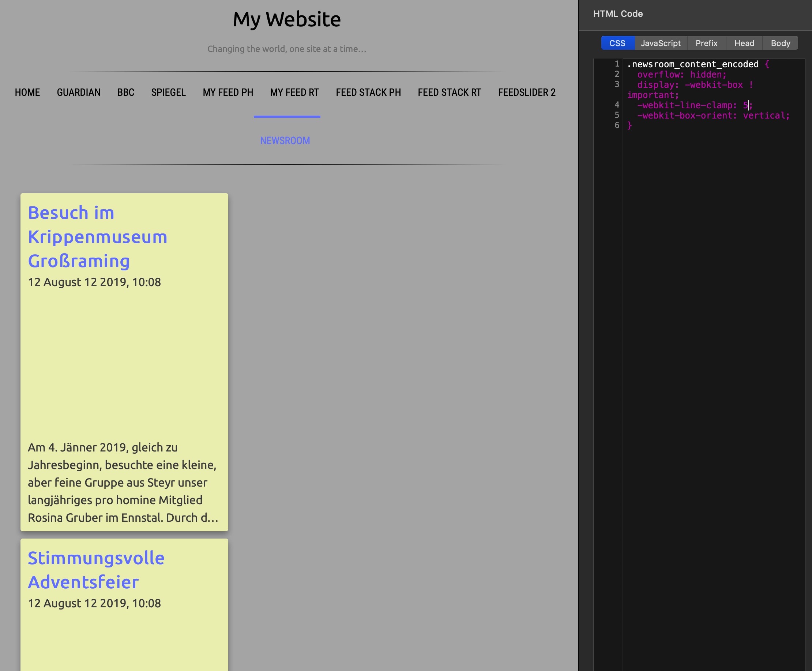Viewport: 812px width, 671px height.
Task: Open the GUARDIAN navigation link
Action: click(78, 92)
